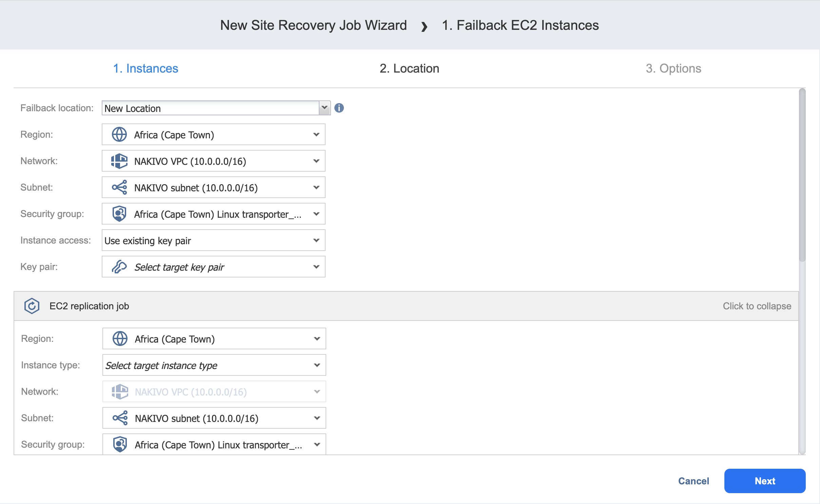
Task: Click the NAKIVO VPC network icon
Action: 119,161
